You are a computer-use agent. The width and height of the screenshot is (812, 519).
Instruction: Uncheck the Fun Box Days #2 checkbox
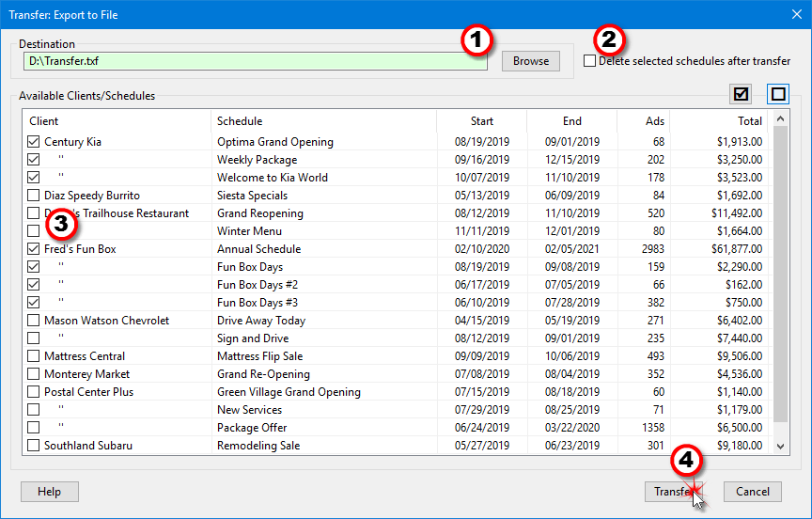(33, 284)
